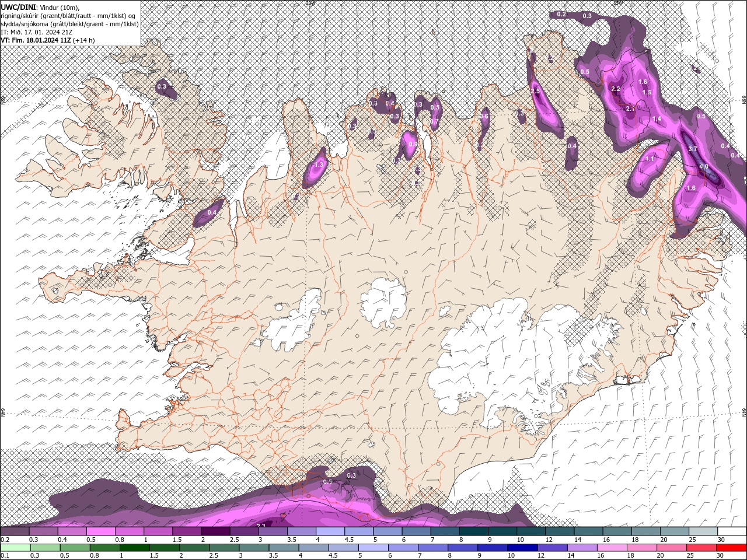Image resolution: width=747 pixels, height=560 pixels.
Task: Select the "Vindur (10m)," header text
Action: click(60, 7)
